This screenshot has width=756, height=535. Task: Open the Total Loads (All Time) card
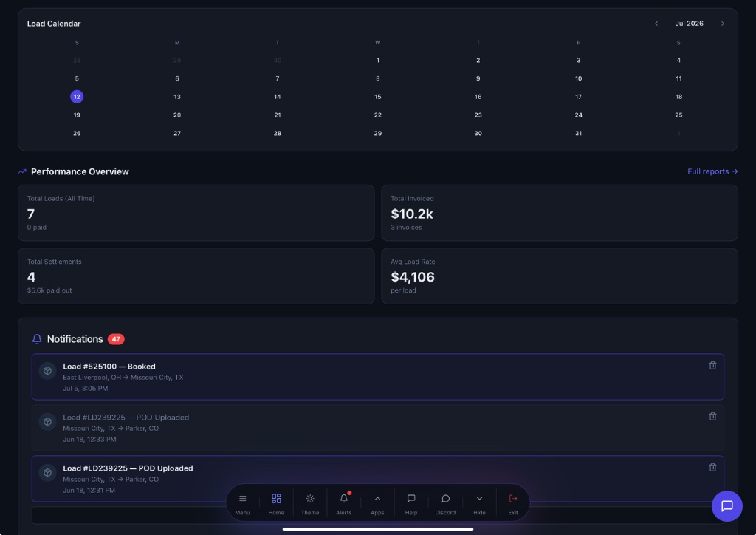[x=196, y=213]
